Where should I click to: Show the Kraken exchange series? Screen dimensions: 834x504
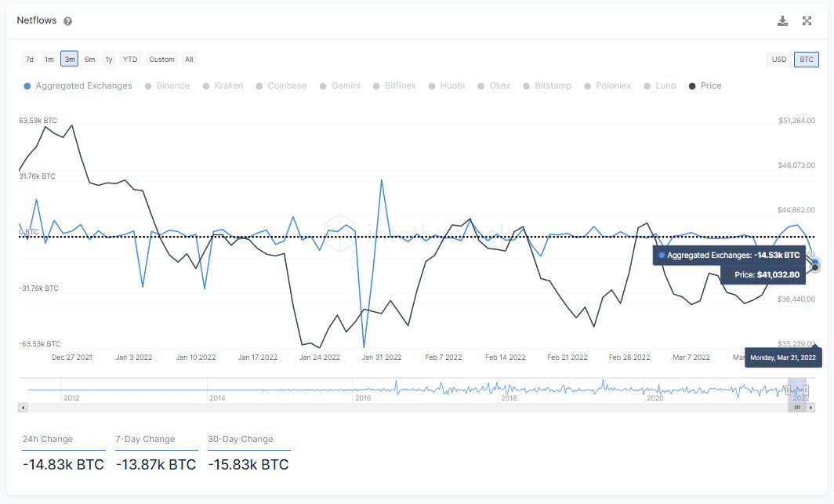coord(223,85)
